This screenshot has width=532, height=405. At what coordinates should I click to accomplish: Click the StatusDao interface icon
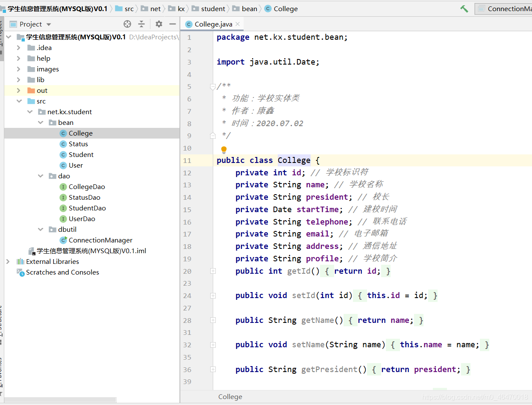(63, 197)
